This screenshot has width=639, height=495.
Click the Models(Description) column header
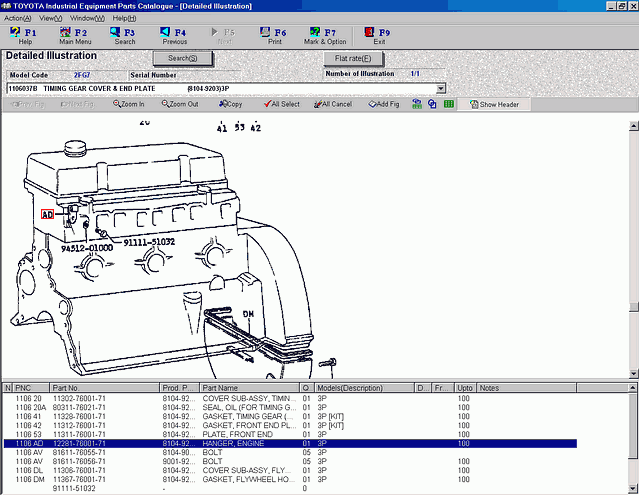coord(365,388)
